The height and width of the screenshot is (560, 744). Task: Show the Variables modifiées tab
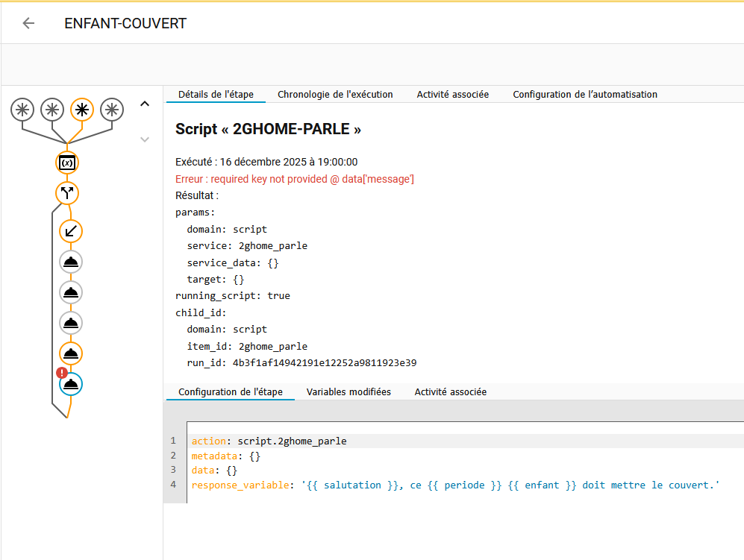tap(348, 391)
